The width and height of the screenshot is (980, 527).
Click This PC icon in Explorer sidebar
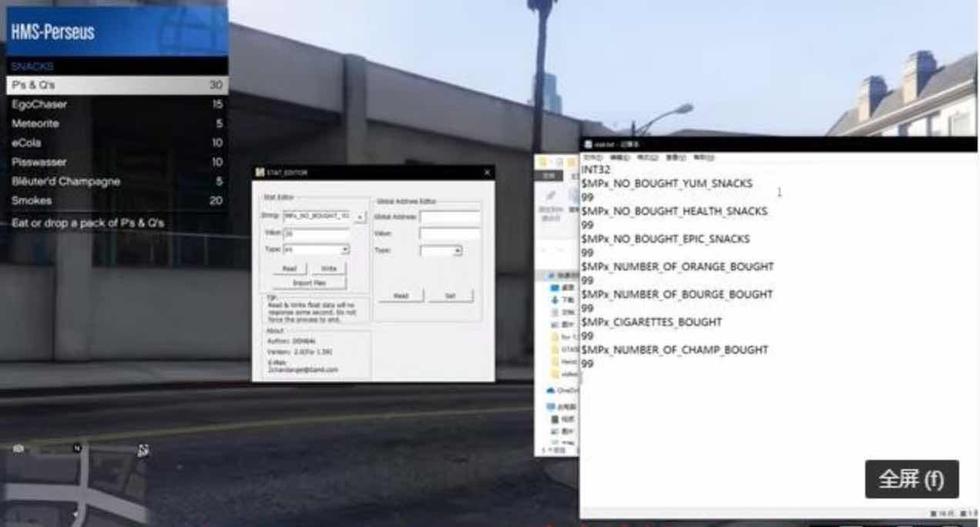(551, 406)
